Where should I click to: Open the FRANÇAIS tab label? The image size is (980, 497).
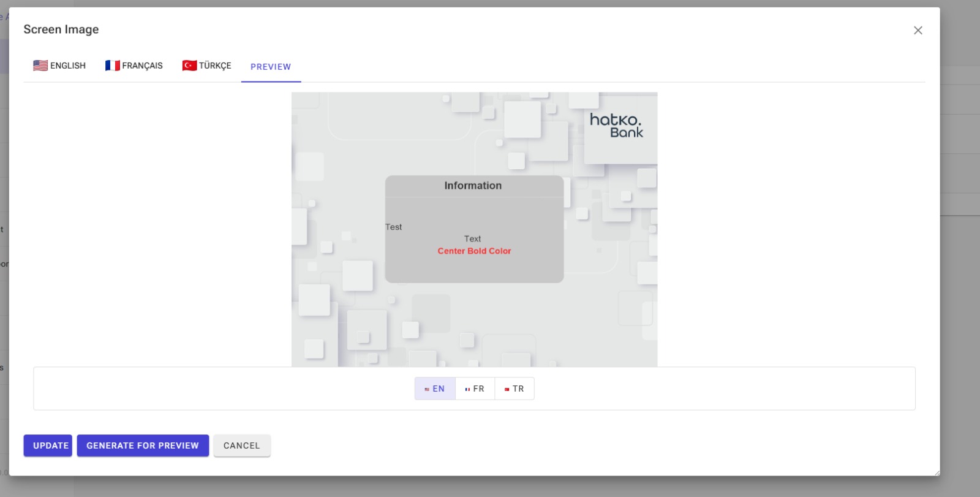point(142,66)
